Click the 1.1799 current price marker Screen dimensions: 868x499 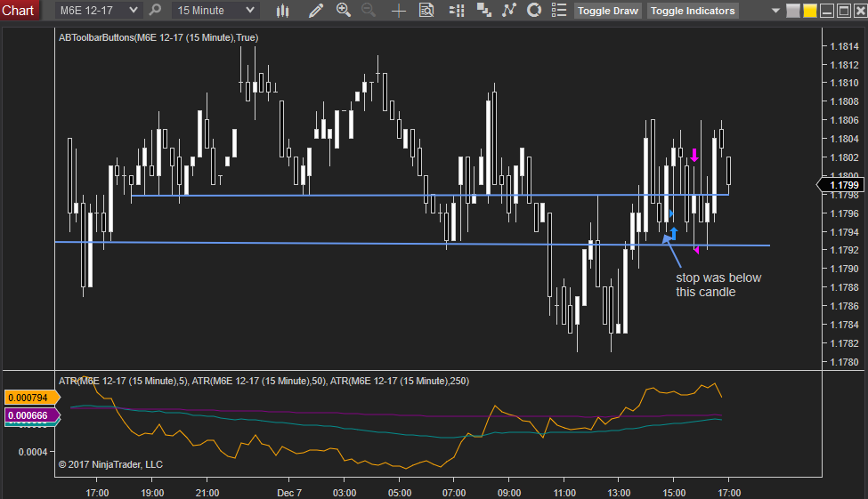840,185
